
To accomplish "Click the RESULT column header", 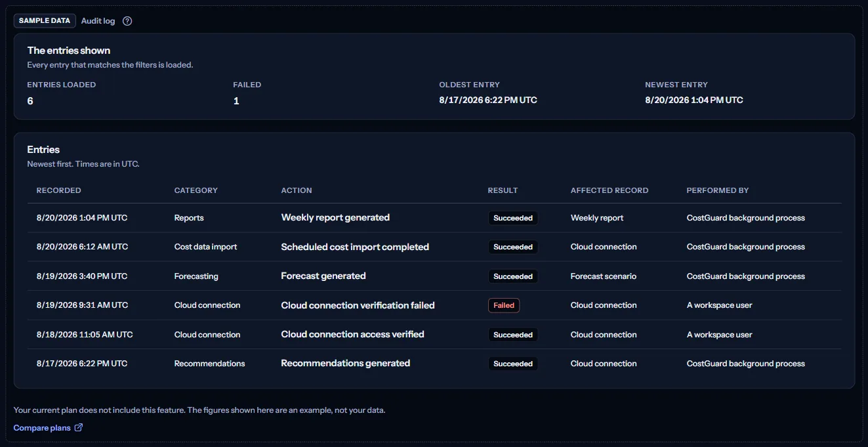I will click(x=503, y=190).
